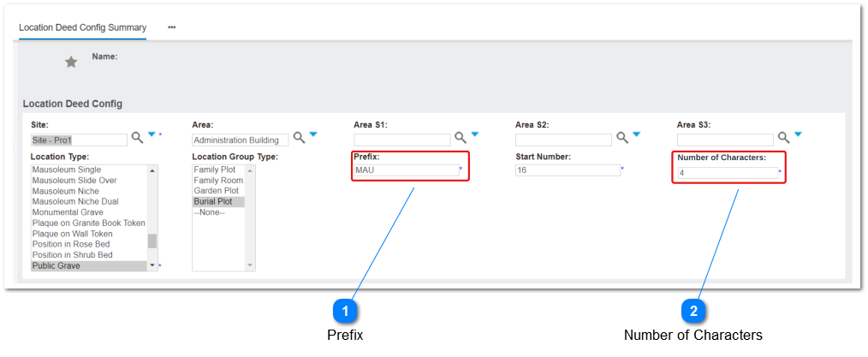Open the Area lookup magnifier
This screenshot has height=357, width=868.
299,138
